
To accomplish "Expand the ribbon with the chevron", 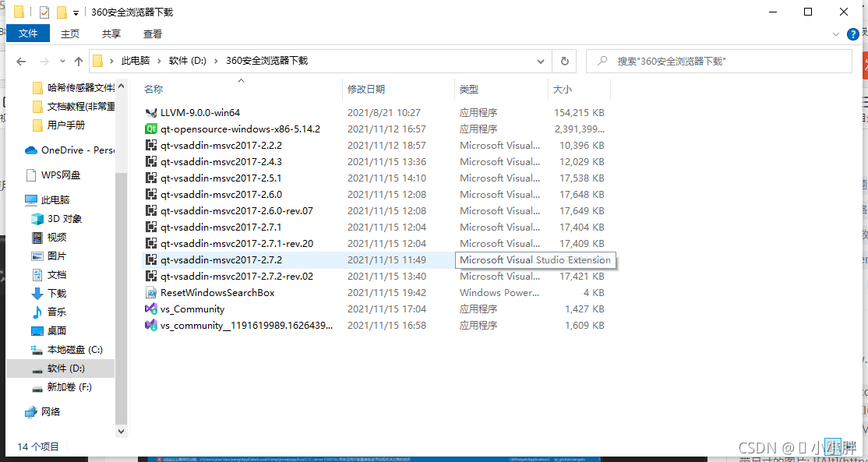I will pyautogui.click(x=836, y=34).
